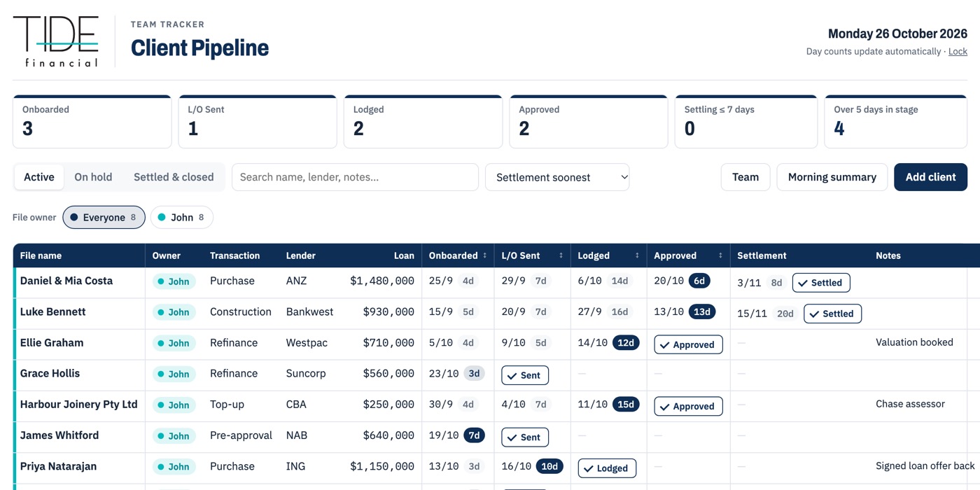Sort by the Onboarded column arrows
The height and width of the screenshot is (490, 980).
click(485, 255)
